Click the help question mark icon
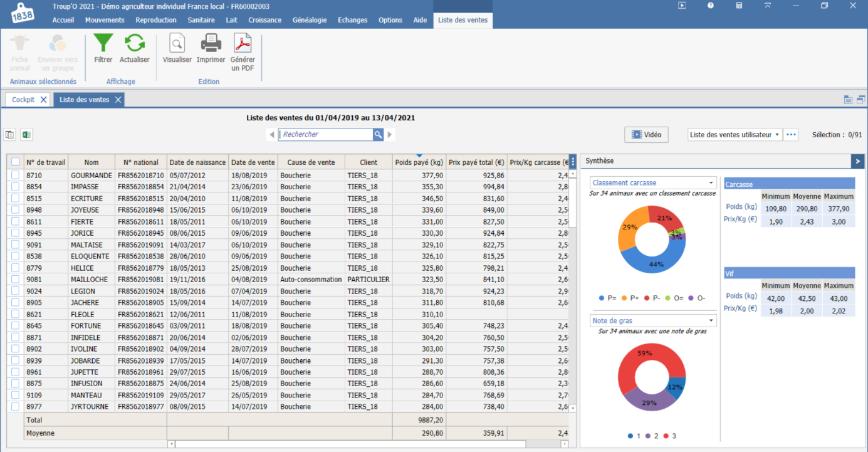This screenshot has width=868, height=452. pos(711,5)
